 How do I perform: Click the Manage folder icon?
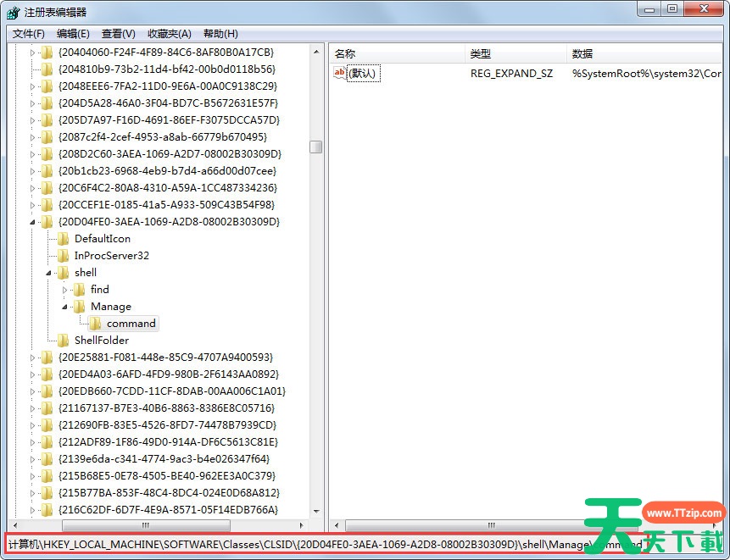tap(79, 307)
